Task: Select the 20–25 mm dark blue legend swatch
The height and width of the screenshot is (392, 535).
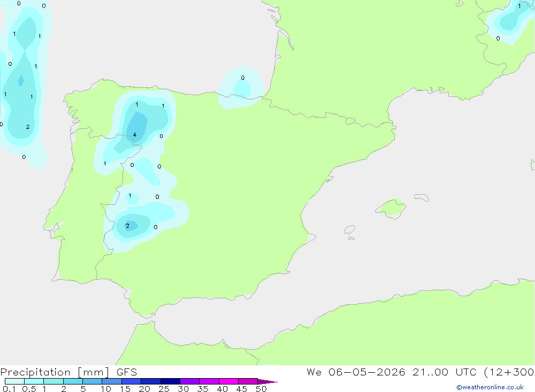Action: [151, 381]
